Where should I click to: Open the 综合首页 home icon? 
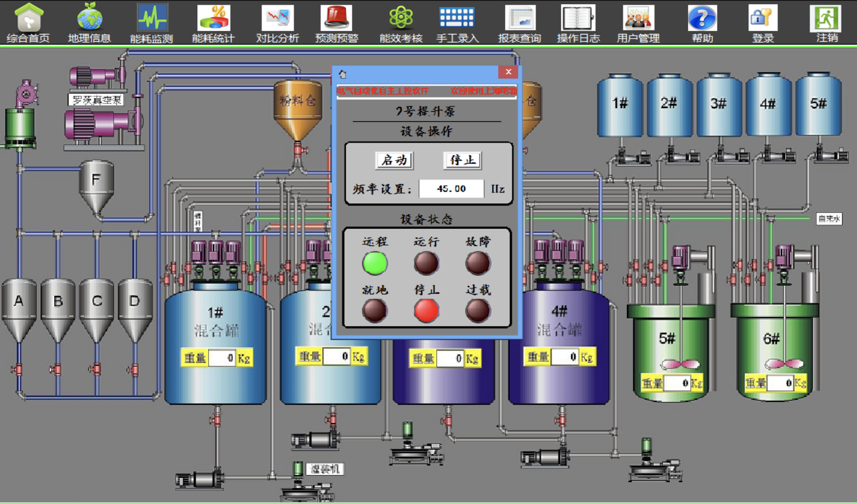pos(28,17)
